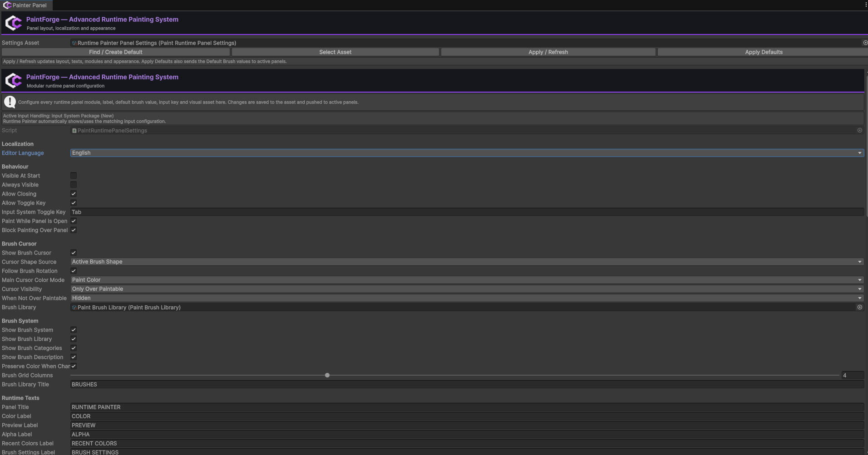Enable the Always Visible checkbox
This screenshot has height=455, width=868.
click(74, 185)
